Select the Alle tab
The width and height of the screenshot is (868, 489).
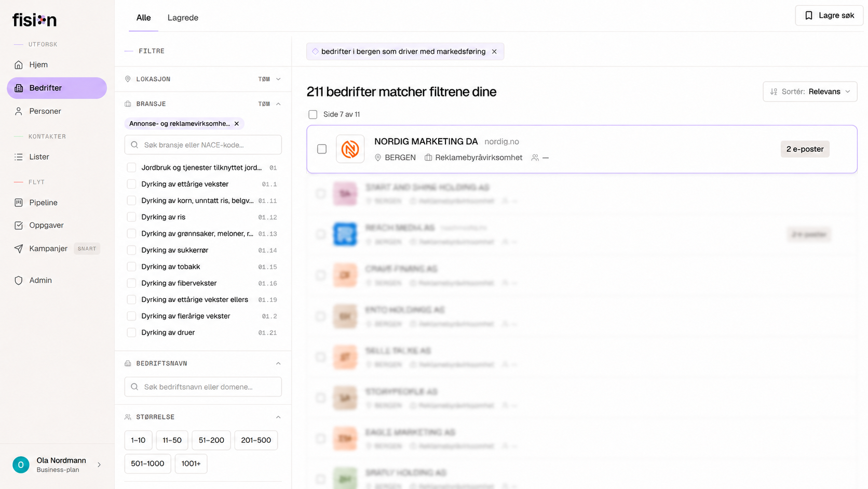click(143, 18)
